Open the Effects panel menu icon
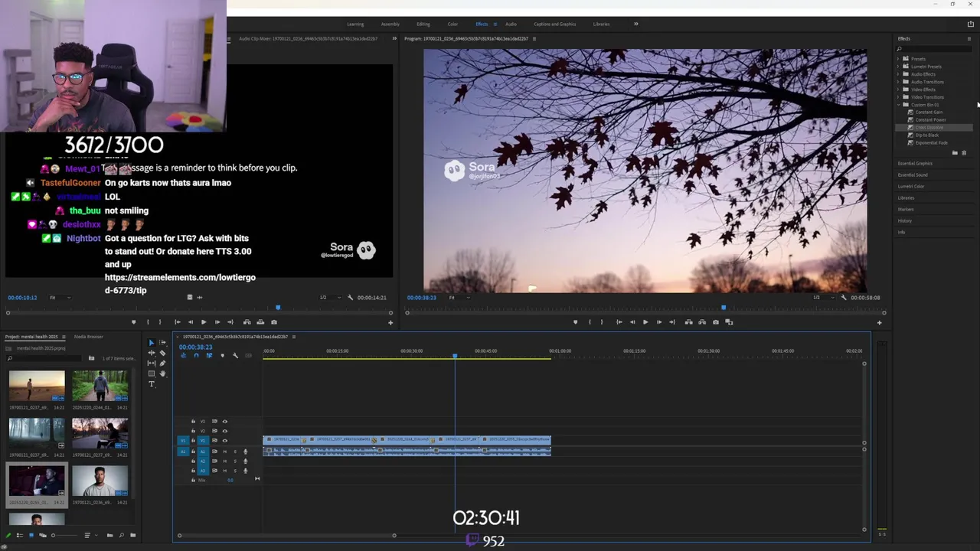980x551 pixels. point(969,38)
